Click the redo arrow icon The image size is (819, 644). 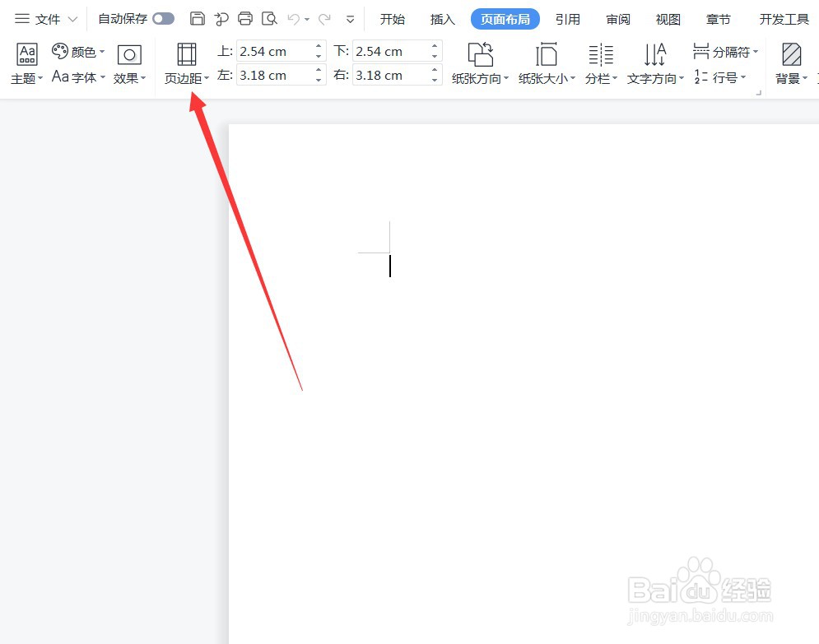325,19
